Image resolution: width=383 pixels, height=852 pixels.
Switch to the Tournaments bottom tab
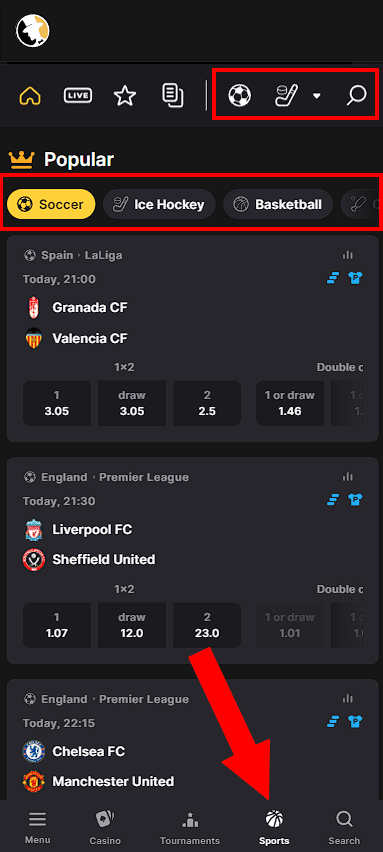coord(190,827)
